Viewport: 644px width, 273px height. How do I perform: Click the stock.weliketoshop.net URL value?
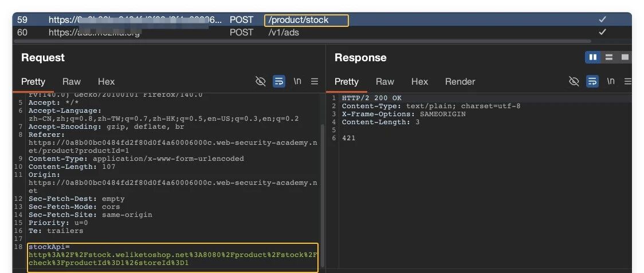coord(172,259)
